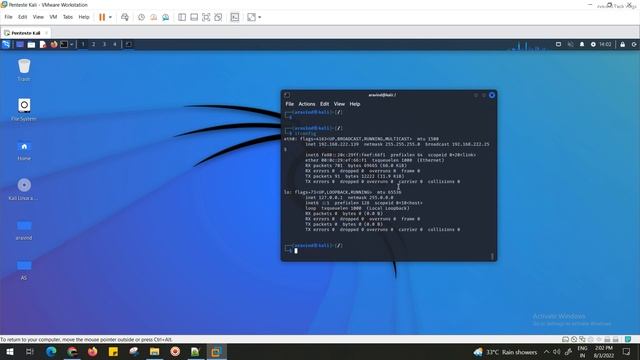The height and width of the screenshot is (360, 640).
Task: Open the Kali logout icon
Action: (634, 44)
